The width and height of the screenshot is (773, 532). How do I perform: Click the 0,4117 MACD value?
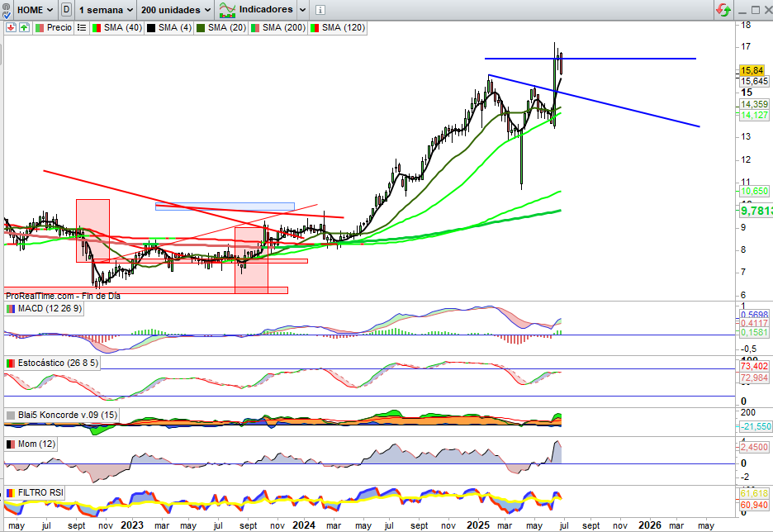point(754,324)
